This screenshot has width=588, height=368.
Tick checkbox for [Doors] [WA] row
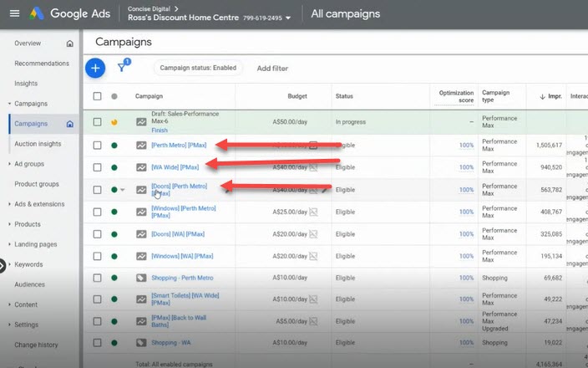pos(97,234)
